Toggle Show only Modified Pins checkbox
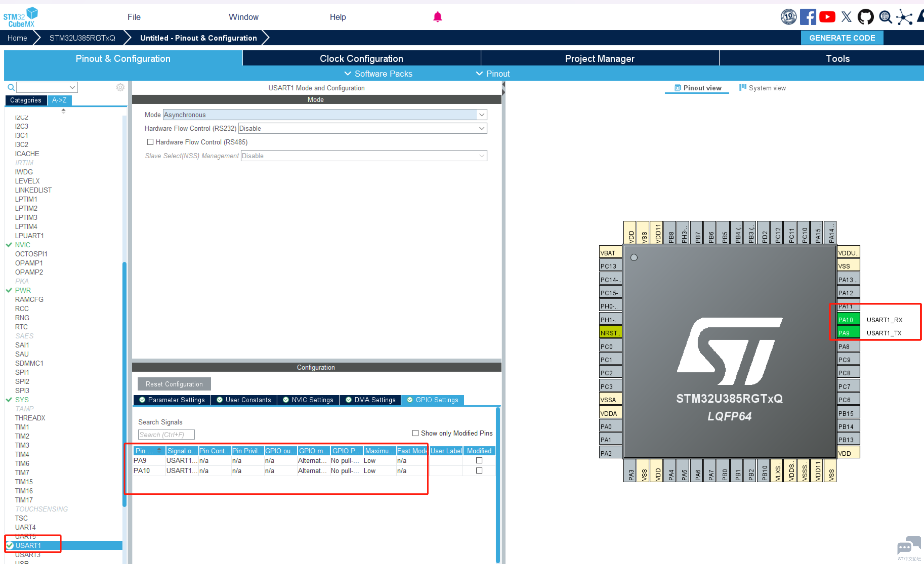The width and height of the screenshot is (924, 564). (x=415, y=433)
